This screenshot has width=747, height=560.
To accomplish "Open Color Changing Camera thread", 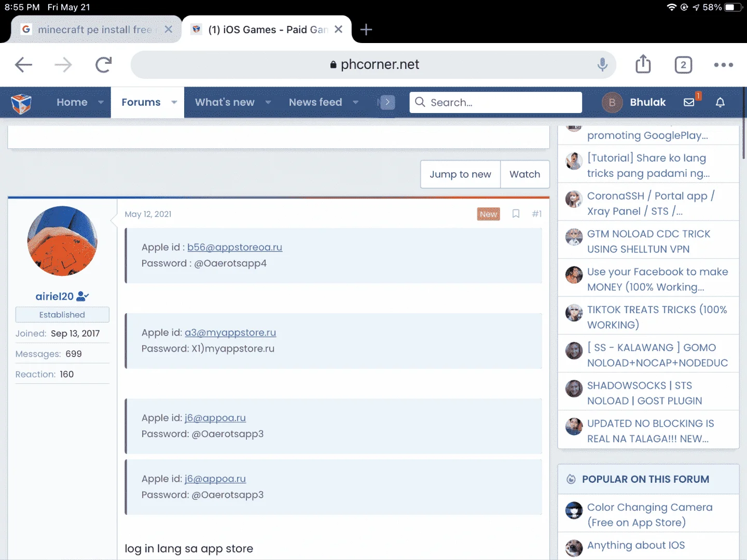I will 649,515.
